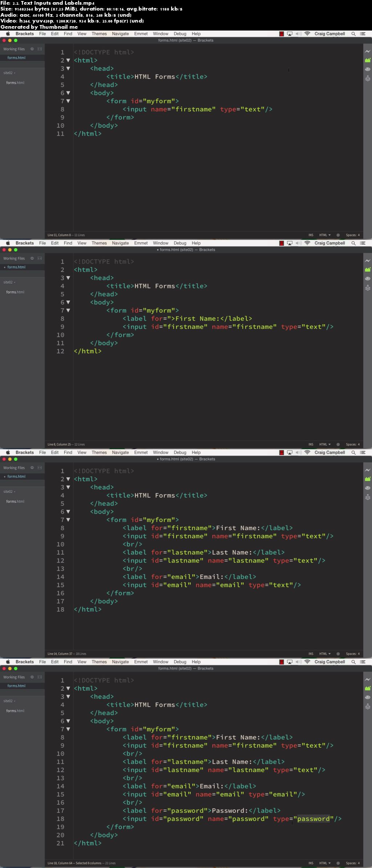Toggle Spaces: 4 indentation in 18-line frame

coord(353,654)
